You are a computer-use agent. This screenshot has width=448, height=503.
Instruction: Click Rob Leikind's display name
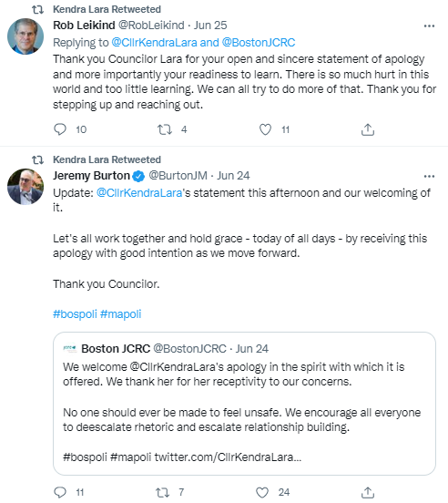pos(84,25)
